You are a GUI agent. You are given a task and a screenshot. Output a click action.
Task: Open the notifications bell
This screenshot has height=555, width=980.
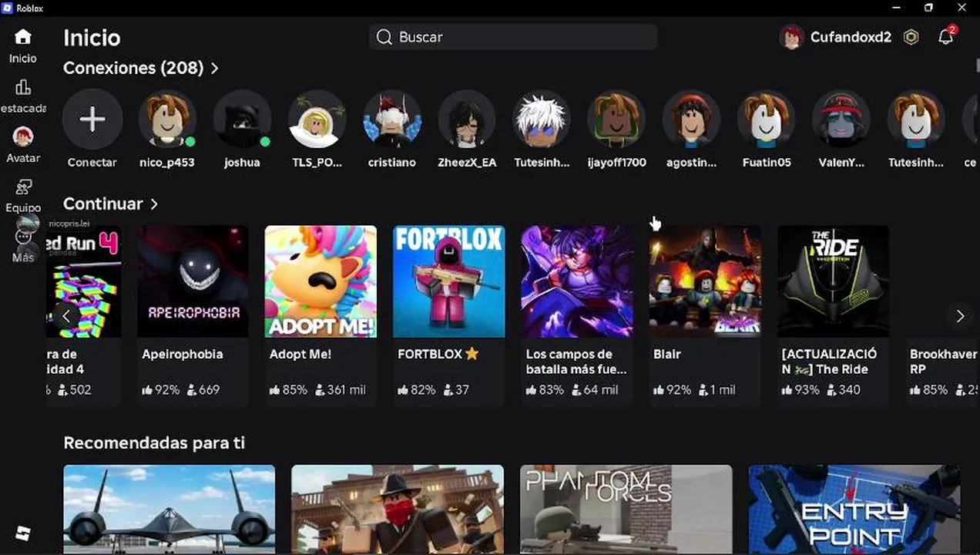[x=945, y=37]
